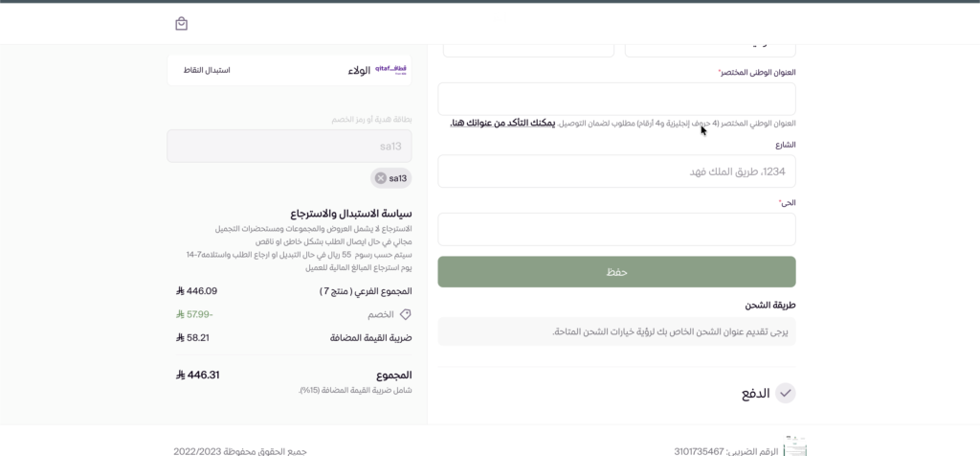Viewport: 980px width, 456px height.
Task: Click the sa13 applied coupon chip
Action: tap(391, 178)
